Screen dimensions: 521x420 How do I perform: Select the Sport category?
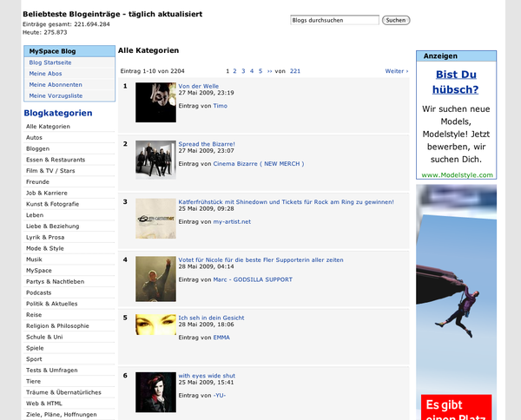click(34, 359)
